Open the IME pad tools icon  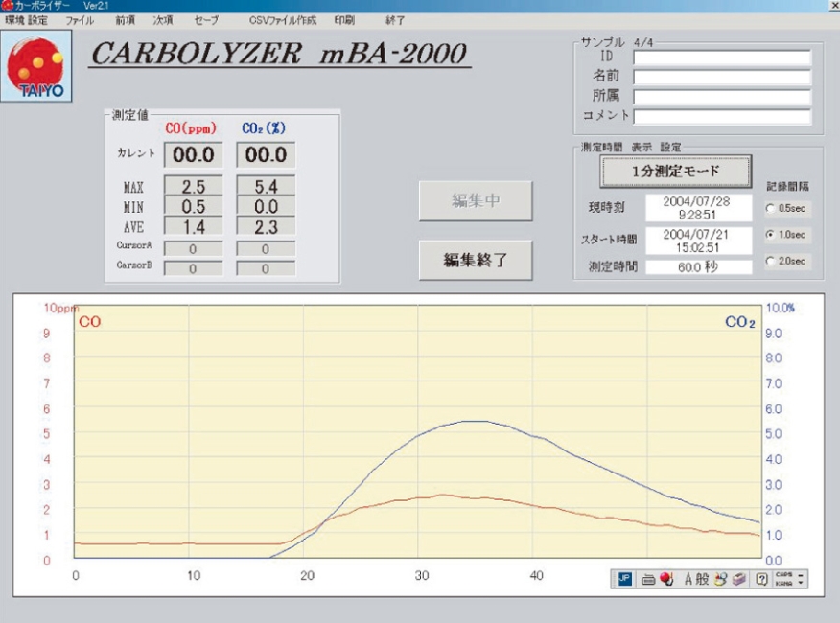click(x=721, y=579)
